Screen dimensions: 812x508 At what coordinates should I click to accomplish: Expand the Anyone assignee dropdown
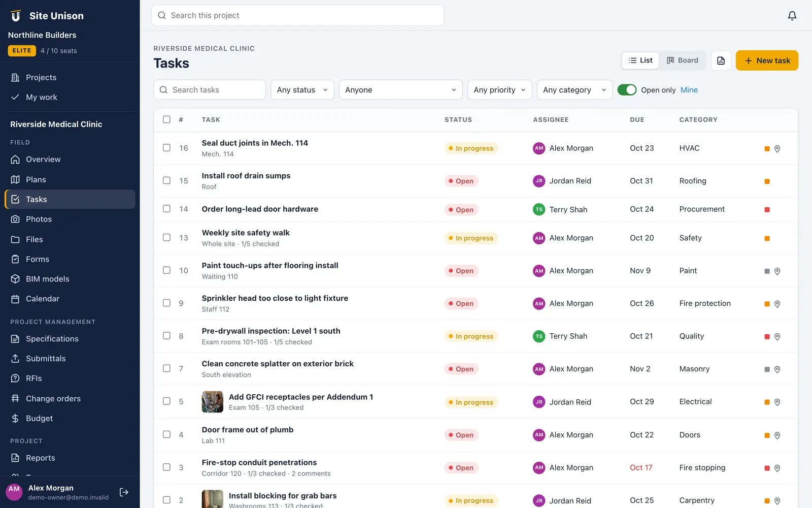click(x=400, y=90)
